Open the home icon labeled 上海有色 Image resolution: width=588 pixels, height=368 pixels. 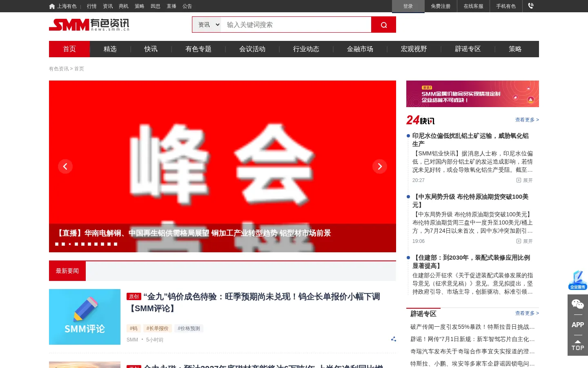click(63, 6)
